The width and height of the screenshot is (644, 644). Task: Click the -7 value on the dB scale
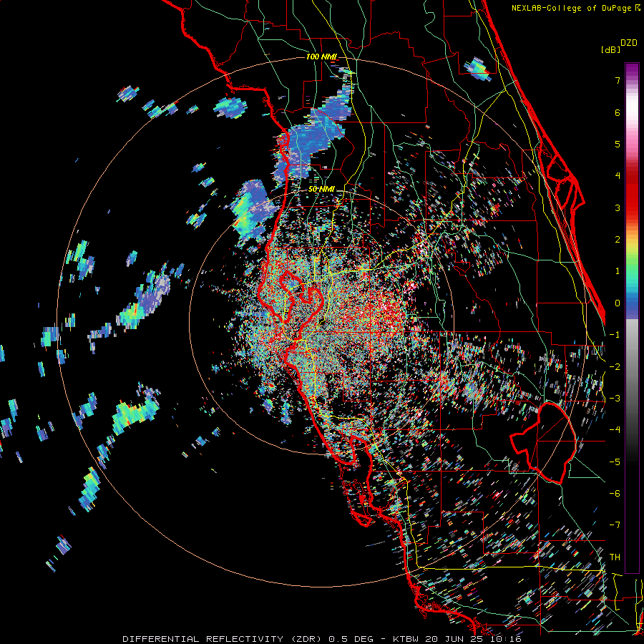615,525
